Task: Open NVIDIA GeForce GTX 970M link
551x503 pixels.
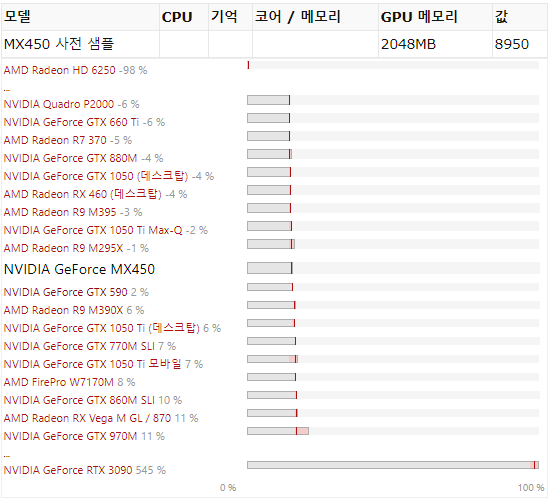Action: (70, 436)
